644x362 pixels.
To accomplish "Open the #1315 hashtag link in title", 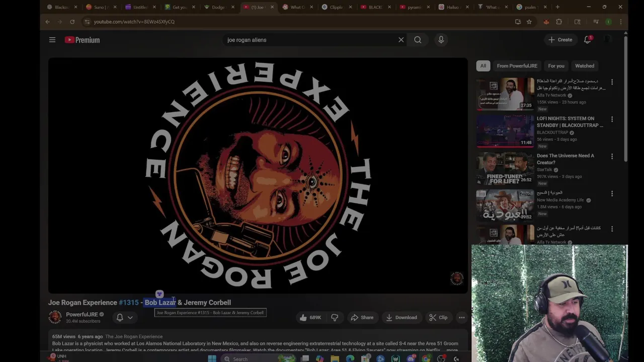I will coord(129,303).
